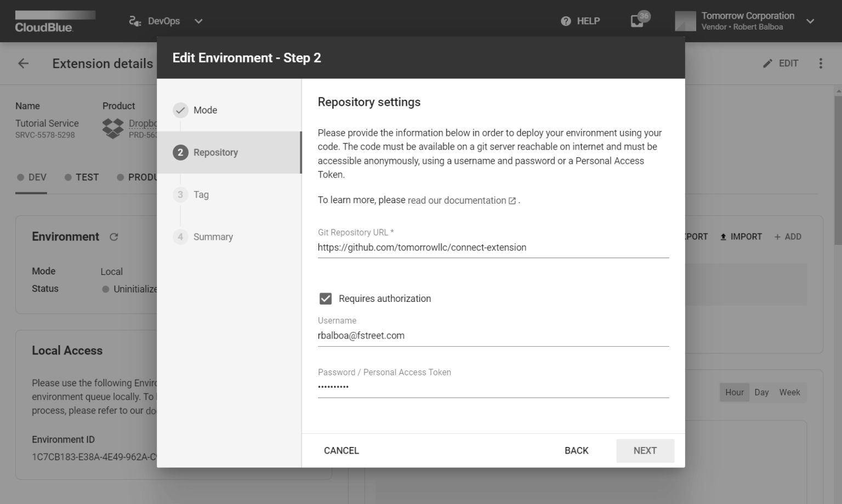Image resolution: width=842 pixels, height=504 pixels.
Task: Click the document-open icon beside documentation link
Action: (x=512, y=201)
